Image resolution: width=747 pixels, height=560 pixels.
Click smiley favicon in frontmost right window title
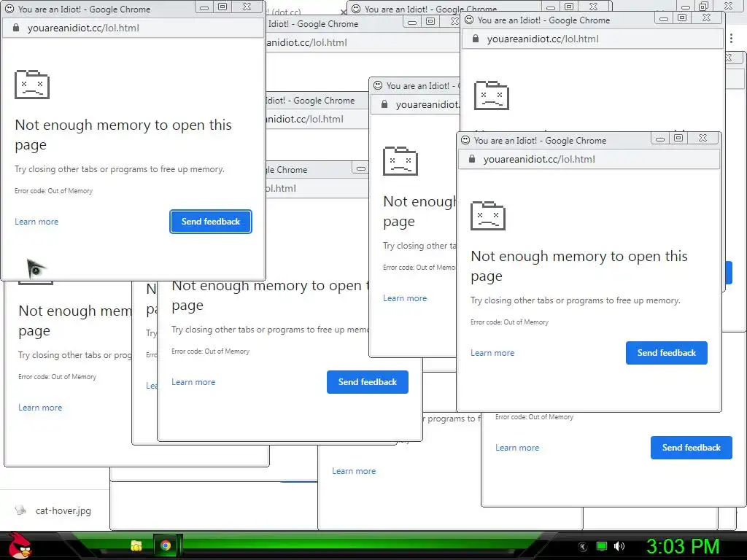[x=465, y=140]
